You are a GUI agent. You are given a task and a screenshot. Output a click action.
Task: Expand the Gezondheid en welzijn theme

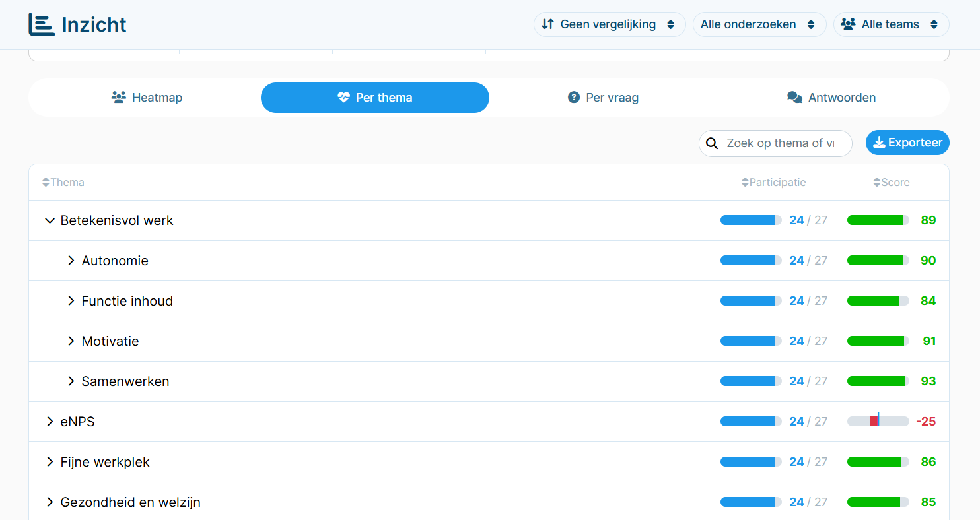pyautogui.click(x=50, y=502)
